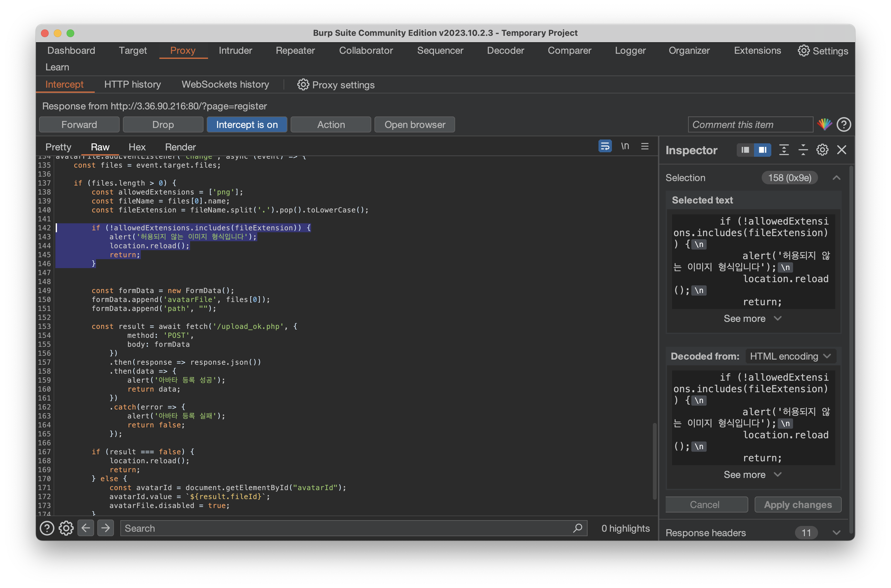Click the "0 highlights" search result label
Screen dimensions: 891x588
(625, 528)
